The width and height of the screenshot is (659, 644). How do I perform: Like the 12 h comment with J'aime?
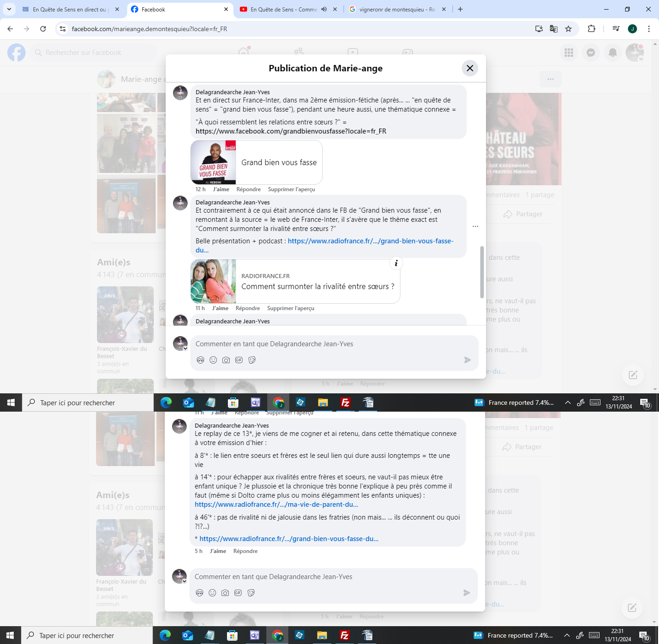(221, 189)
